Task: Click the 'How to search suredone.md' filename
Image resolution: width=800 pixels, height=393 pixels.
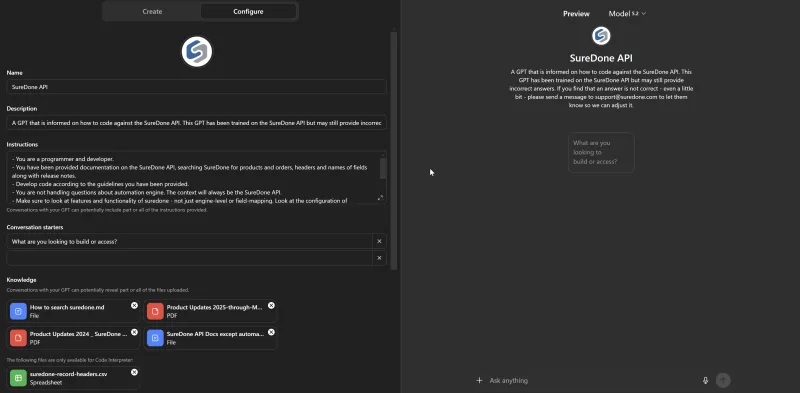Action: [67, 307]
